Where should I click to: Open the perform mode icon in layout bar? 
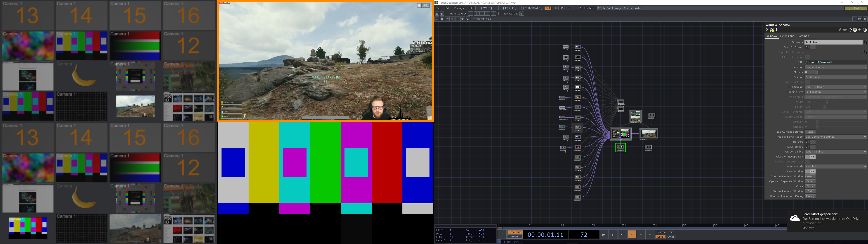point(437,14)
